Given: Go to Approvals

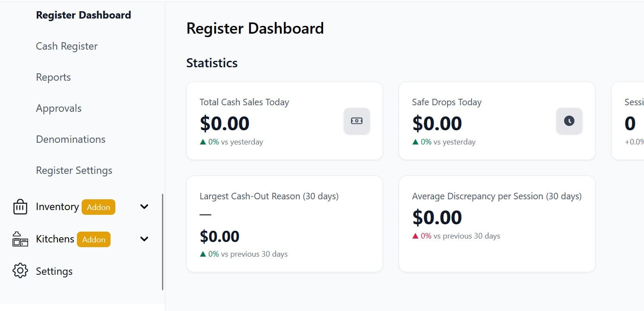Looking at the screenshot, I should click(x=59, y=108).
